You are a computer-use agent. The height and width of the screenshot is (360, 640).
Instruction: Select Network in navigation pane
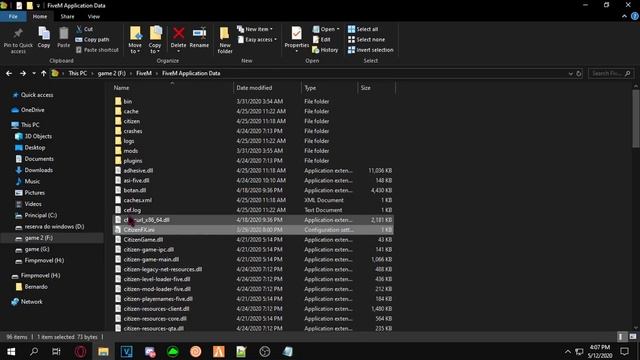point(31,302)
